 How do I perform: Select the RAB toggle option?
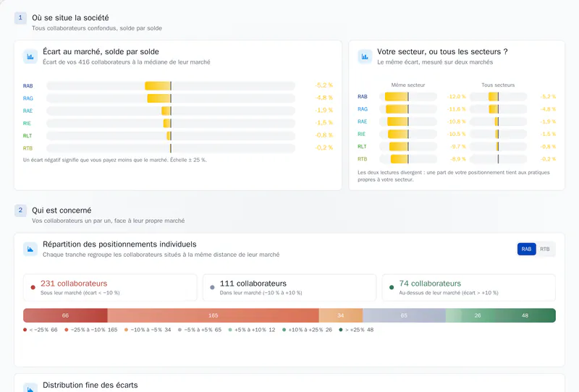[527, 249]
